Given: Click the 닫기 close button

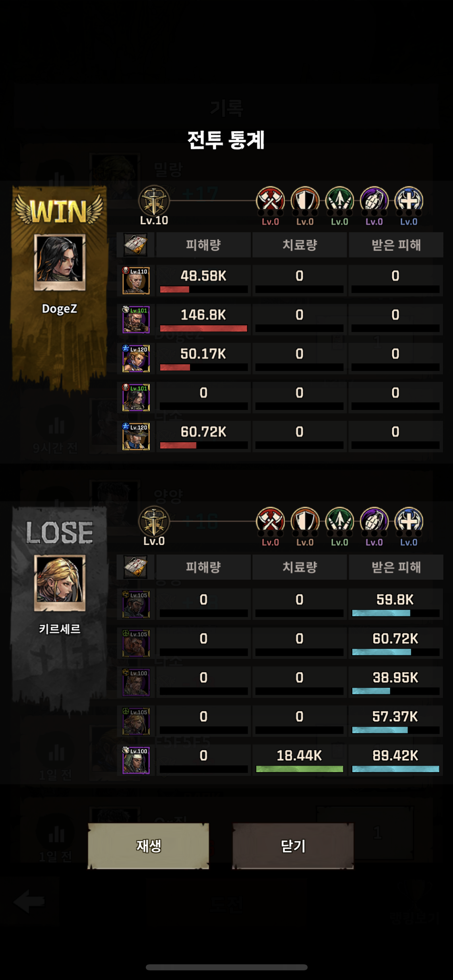Looking at the screenshot, I should click(x=293, y=846).
